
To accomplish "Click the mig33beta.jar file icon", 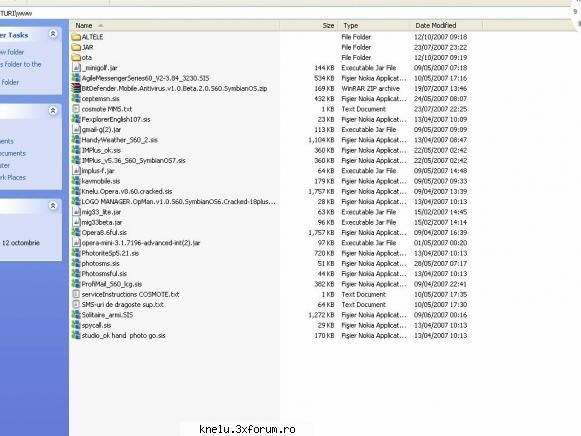I will pos(76,222).
